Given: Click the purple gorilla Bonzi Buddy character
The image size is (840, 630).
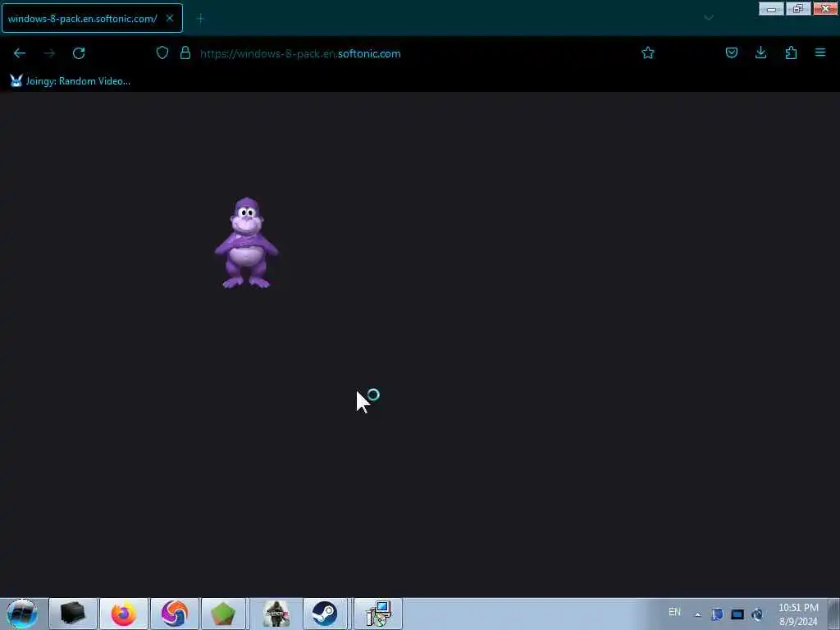Looking at the screenshot, I should 246,243.
